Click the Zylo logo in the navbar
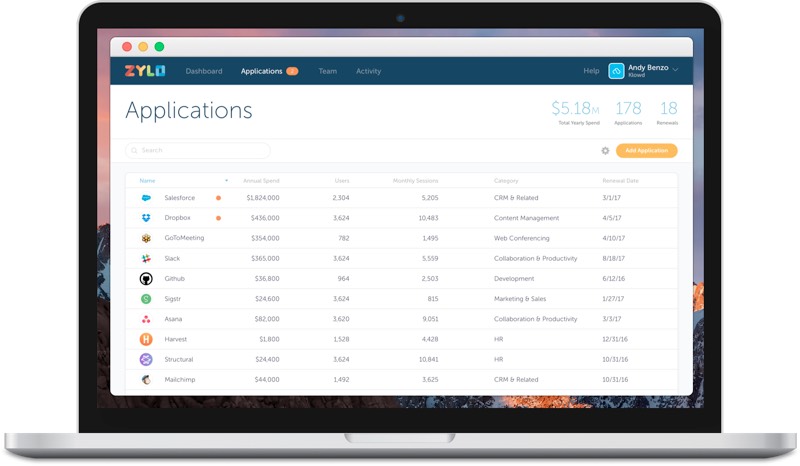This screenshot has height=466, width=800. (145, 71)
